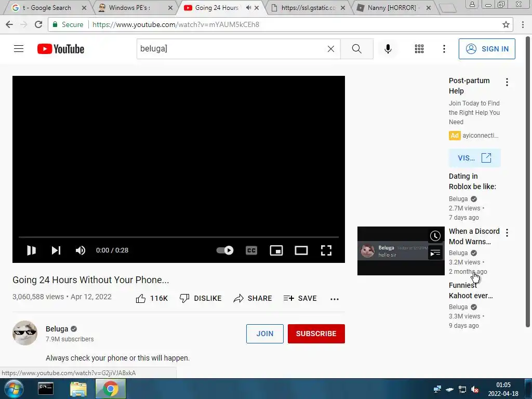Start voice search with the microphone

[x=388, y=49]
